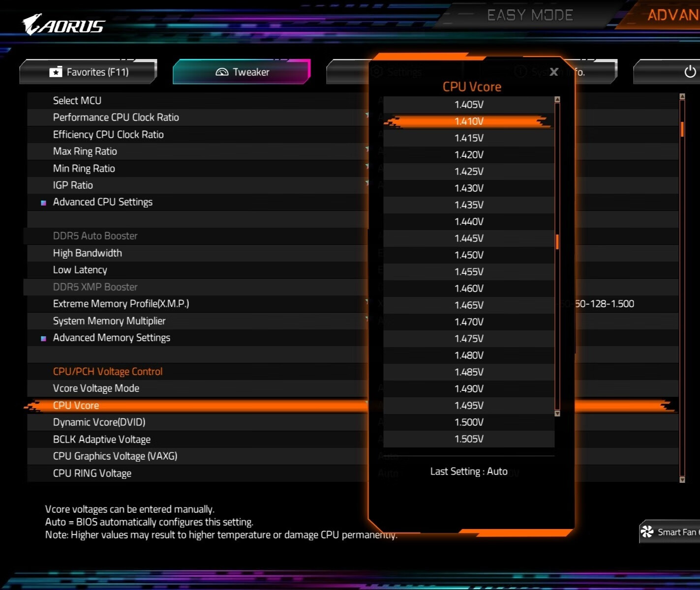Screen dimensions: 700x590
Task: Select 1.450V voltage option
Action: point(469,255)
